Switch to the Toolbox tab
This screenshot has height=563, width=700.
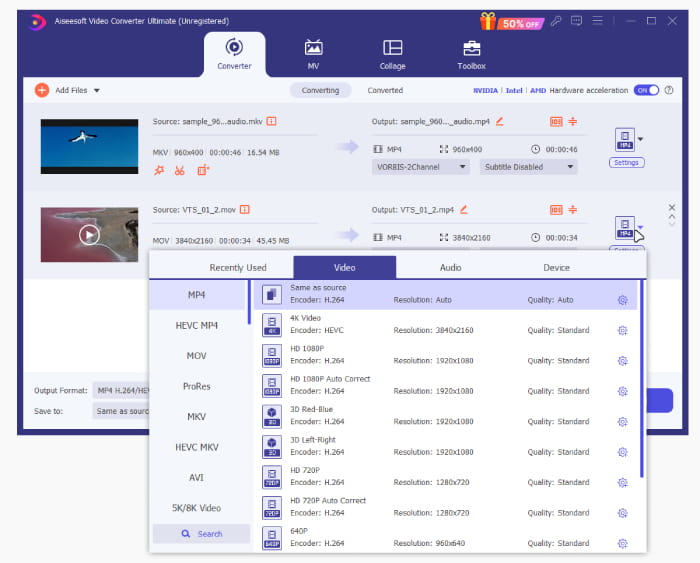pyautogui.click(x=471, y=54)
